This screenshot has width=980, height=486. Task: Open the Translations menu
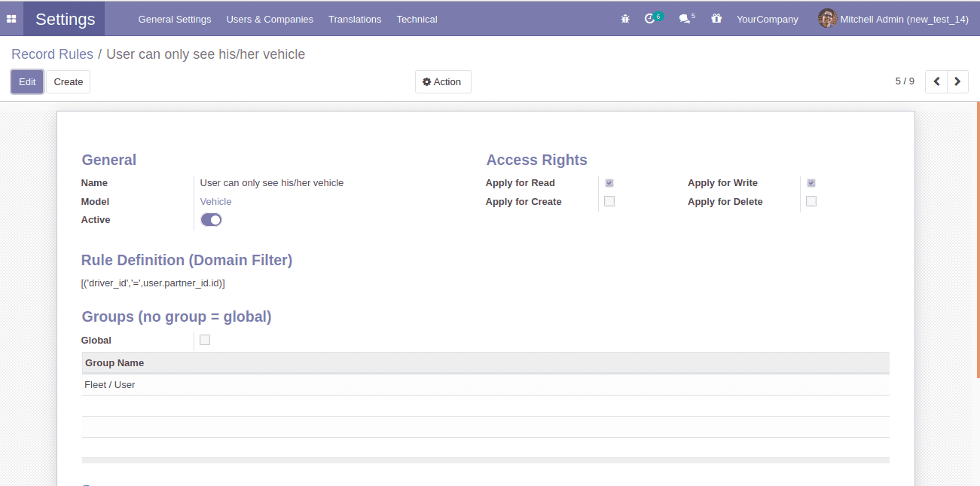[x=355, y=19]
